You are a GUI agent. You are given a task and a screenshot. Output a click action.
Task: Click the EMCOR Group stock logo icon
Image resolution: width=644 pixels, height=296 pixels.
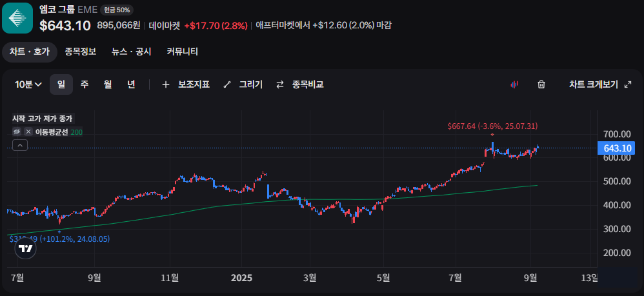click(17, 18)
